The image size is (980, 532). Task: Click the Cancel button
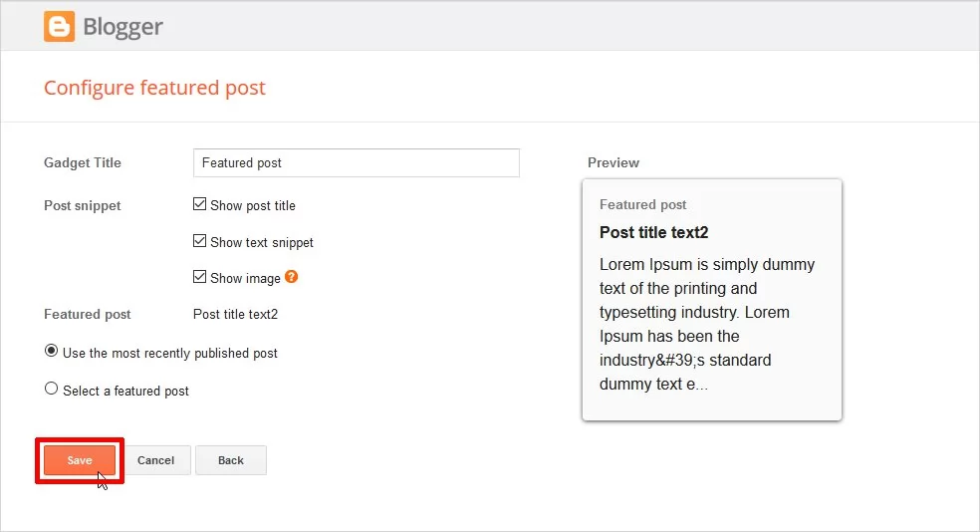pos(155,460)
